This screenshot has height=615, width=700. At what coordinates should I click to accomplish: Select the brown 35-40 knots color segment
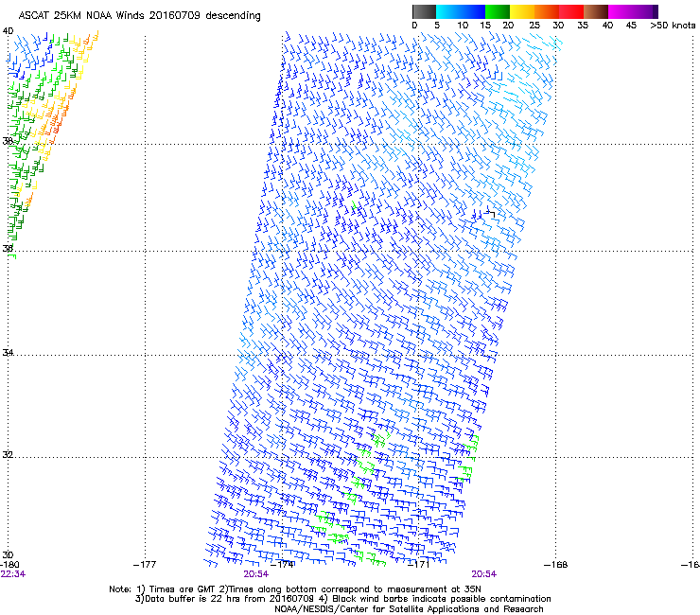[596, 11]
